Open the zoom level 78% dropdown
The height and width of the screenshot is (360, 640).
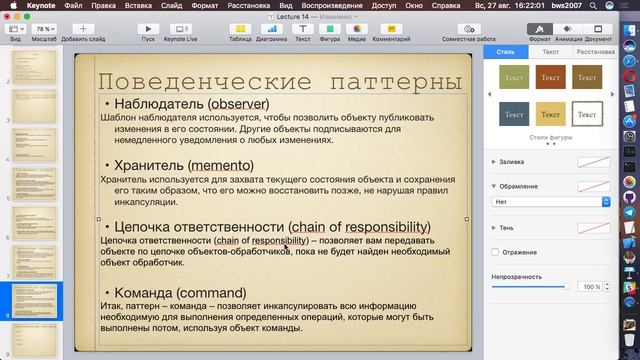[x=44, y=29]
